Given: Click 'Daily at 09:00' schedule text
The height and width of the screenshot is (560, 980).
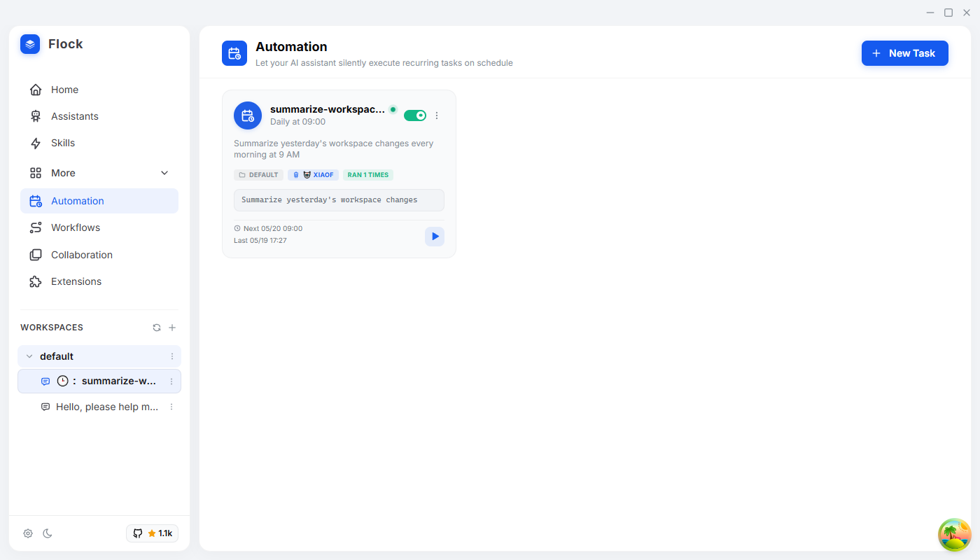Looking at the screenshot, I should pyautogui.click(x=297, y=122).
